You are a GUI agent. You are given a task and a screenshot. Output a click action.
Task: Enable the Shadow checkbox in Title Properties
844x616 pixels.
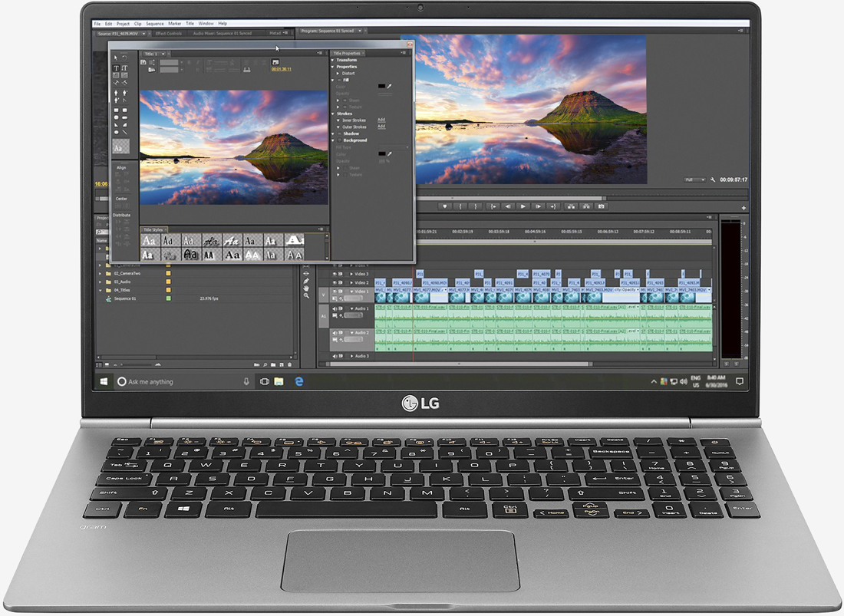pos(340,133)
